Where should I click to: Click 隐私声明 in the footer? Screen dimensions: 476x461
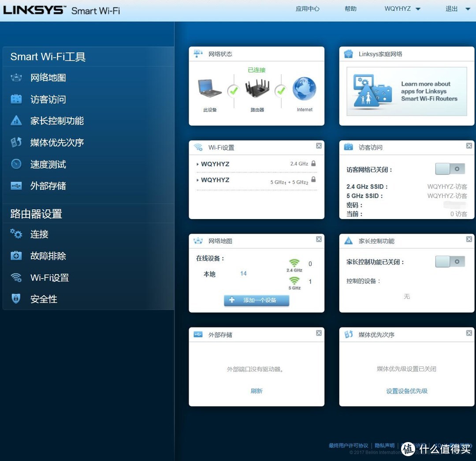(x=384, y=445)
